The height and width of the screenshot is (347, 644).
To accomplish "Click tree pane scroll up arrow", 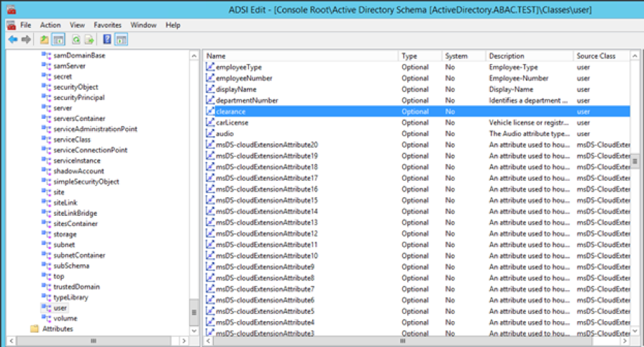I will (194, 55).
